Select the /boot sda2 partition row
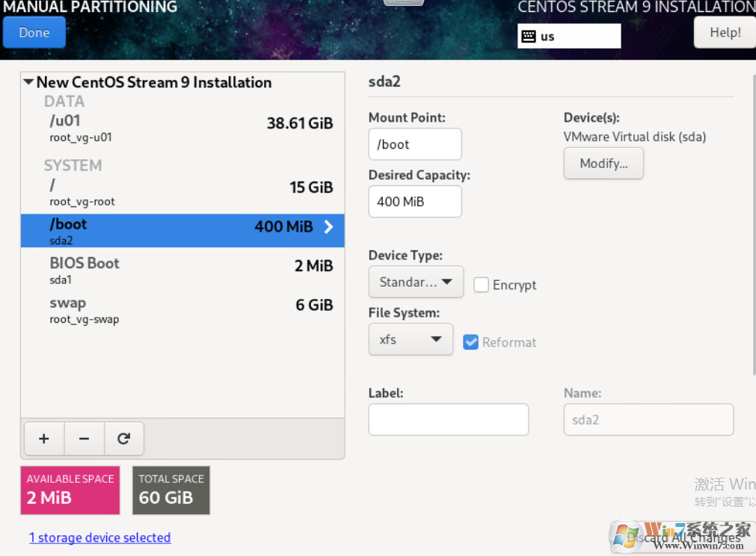 point(182,231)
